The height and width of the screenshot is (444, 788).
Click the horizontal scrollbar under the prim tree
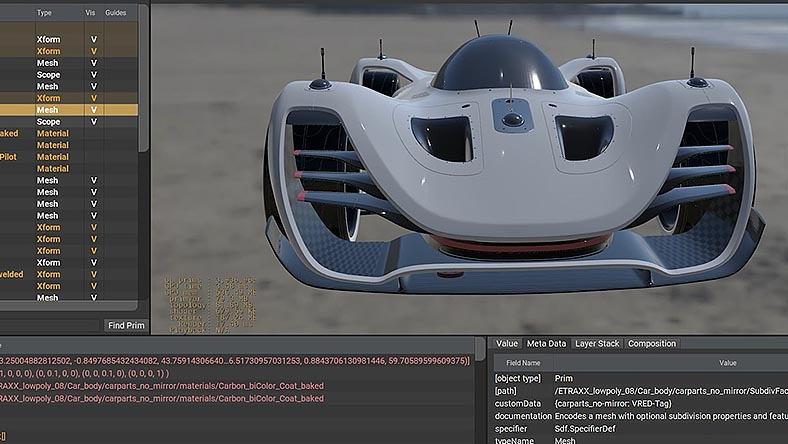(69, 306)
